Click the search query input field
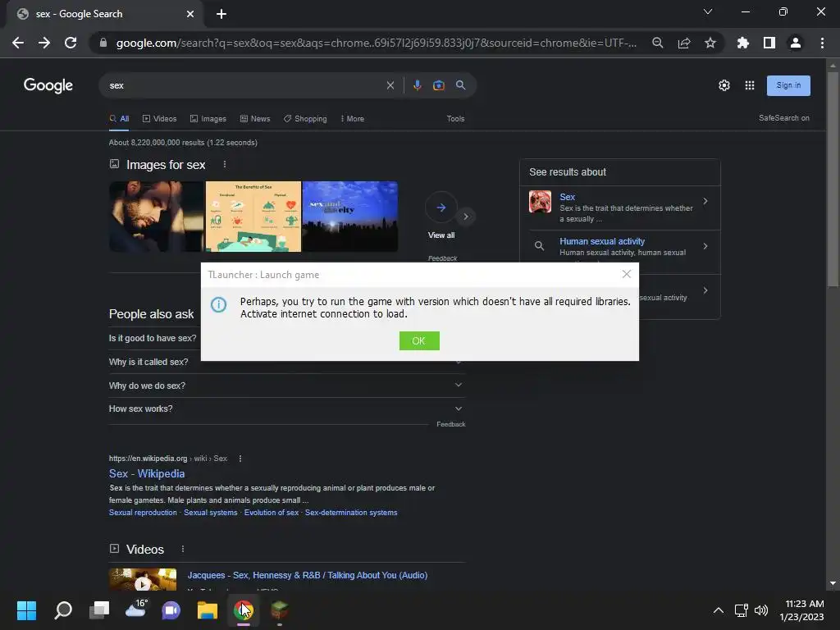This screenshot has height=630, width=840. coord(244,85)
